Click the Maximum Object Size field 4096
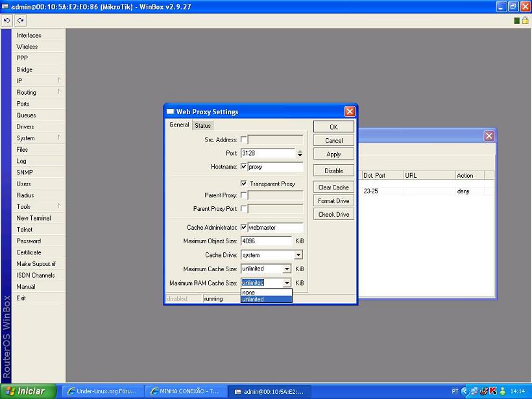The image size is (532, 399). 267,241
